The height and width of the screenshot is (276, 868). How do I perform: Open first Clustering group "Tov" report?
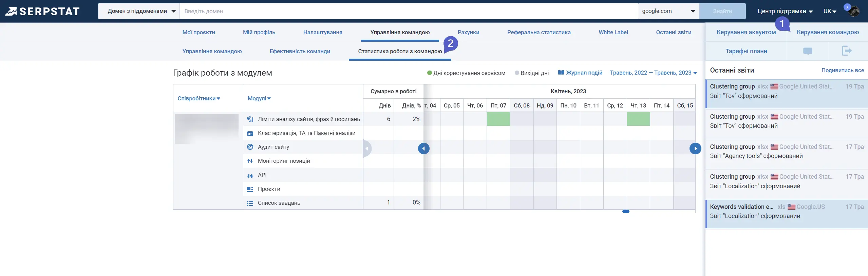click(787, 94)
